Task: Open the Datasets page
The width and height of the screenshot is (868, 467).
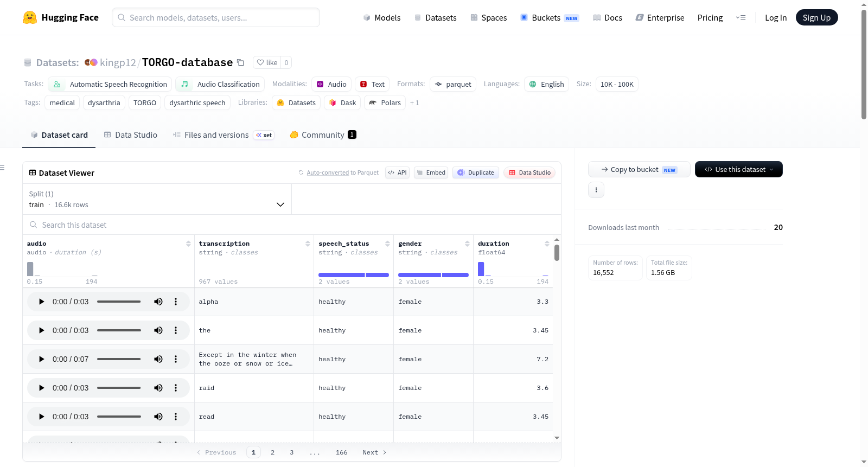Action: coord(436,18)
